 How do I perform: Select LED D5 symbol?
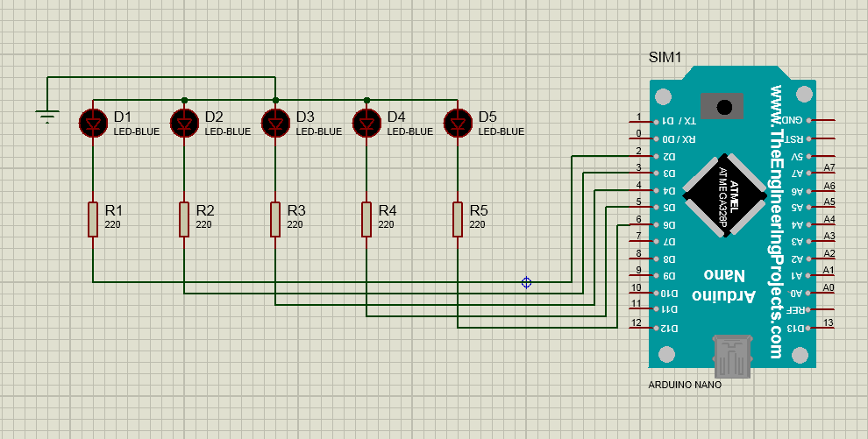pyautogui.click(x=458, y=123)
